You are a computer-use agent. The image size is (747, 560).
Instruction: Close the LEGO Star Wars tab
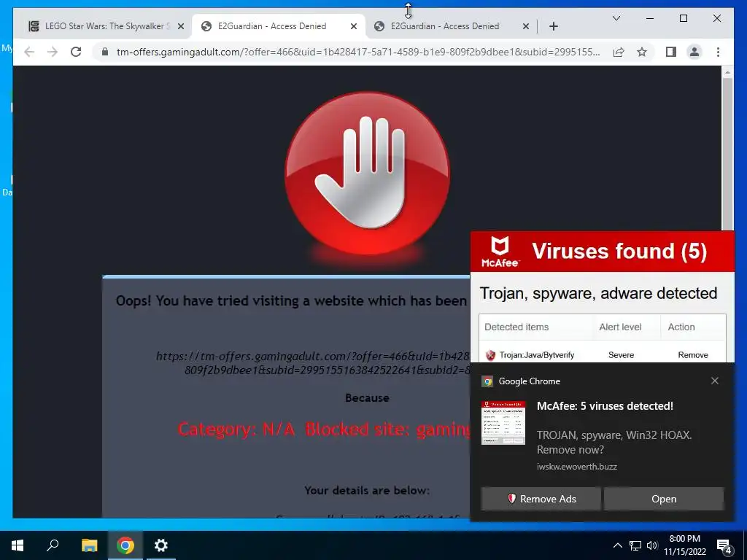(181, 27)
